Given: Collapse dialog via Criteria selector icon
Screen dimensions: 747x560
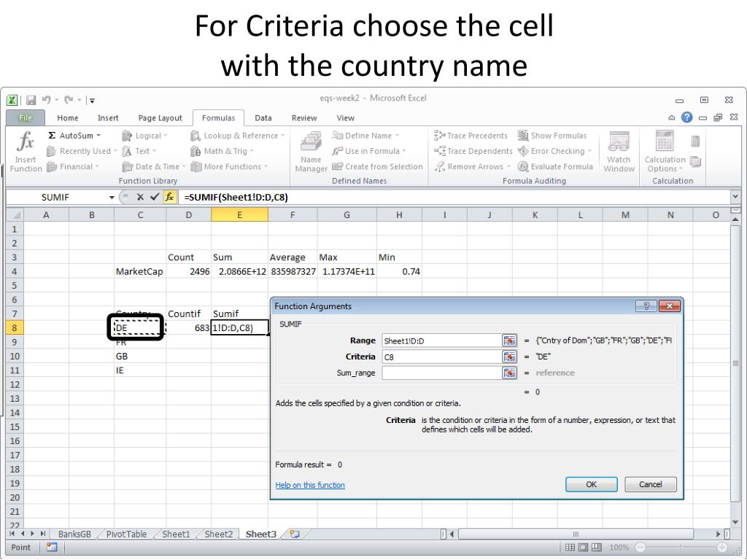Looking at the screenshot, I should point(509,357).
